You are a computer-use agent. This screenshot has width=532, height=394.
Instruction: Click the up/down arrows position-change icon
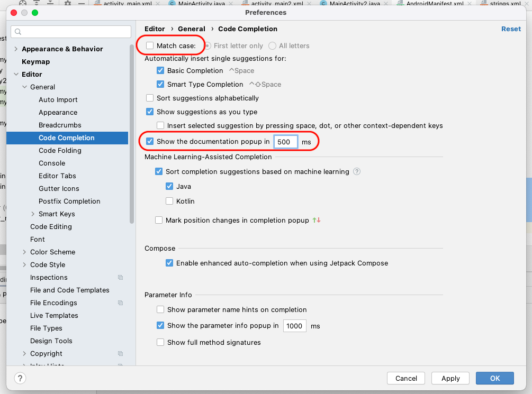point(317,220)
